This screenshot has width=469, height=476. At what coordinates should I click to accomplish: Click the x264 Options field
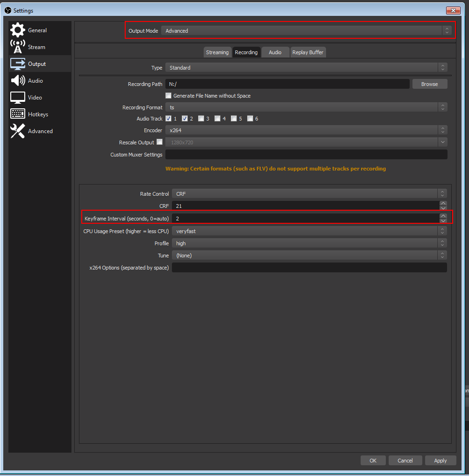point(309,268)
